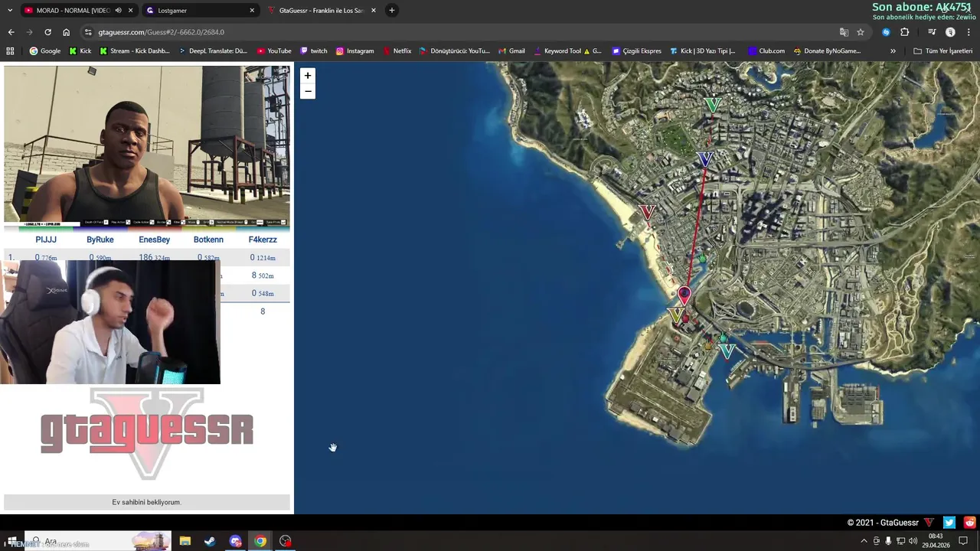Open the Shazam extension icon
Image resolution: width=980 pixels, height=551 pixels.
(x=886, y=32)
